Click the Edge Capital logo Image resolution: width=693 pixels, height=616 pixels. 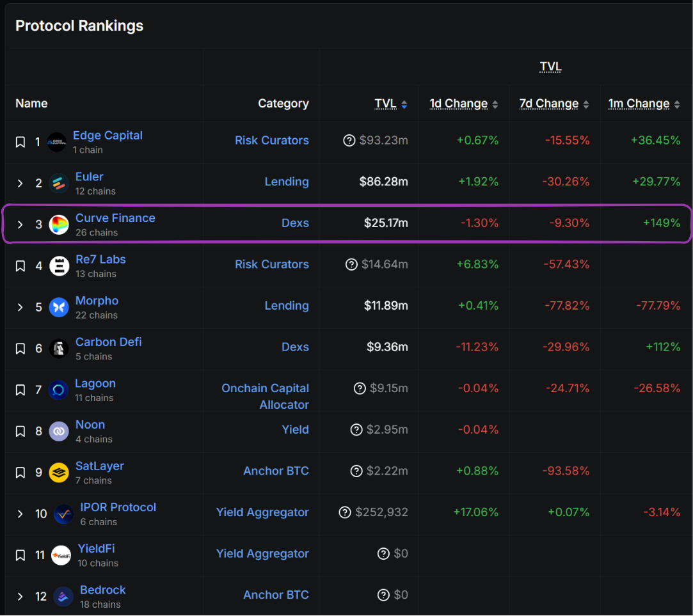(x=56, y=142)
